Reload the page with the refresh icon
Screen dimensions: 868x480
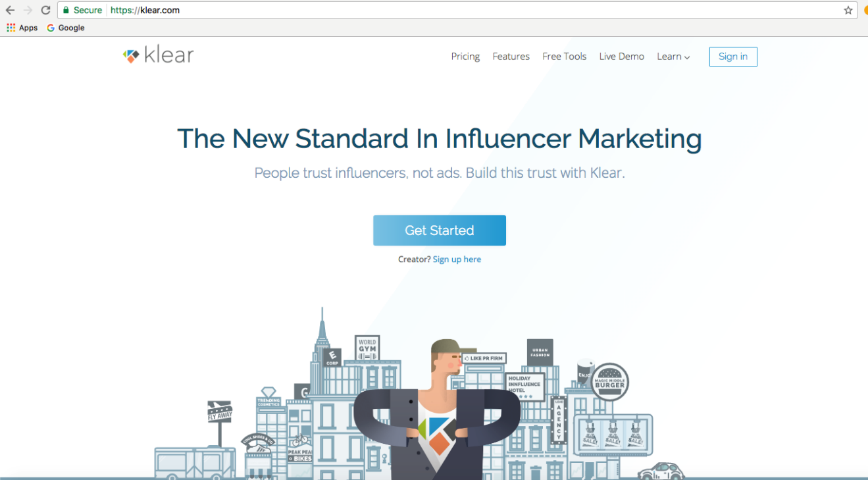click(45, 11)
